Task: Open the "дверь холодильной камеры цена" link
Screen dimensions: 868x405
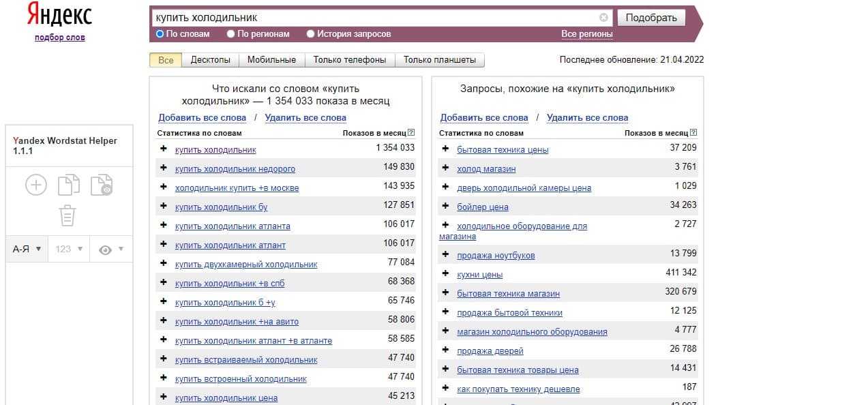Action: tap(524, 187)
